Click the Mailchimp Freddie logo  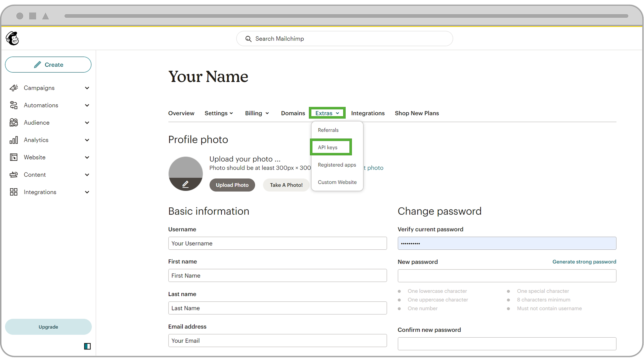[x=12, y=38]
